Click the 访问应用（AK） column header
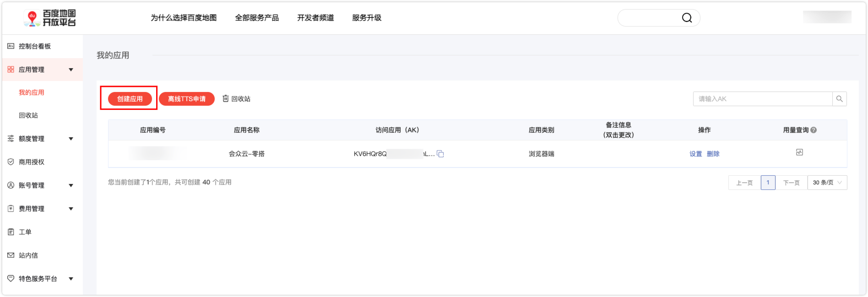868x297 pixels. [x=397, y=130]
